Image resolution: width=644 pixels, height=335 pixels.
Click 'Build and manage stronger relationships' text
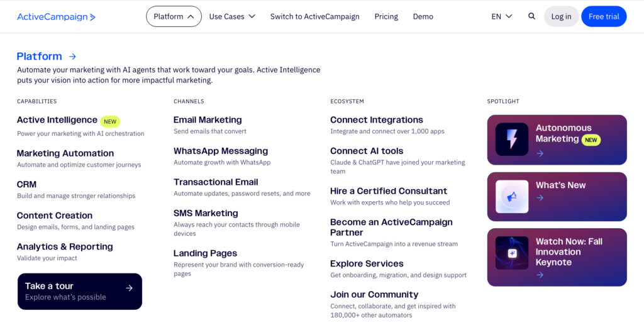pyautogui.click(x=76, y=196)
